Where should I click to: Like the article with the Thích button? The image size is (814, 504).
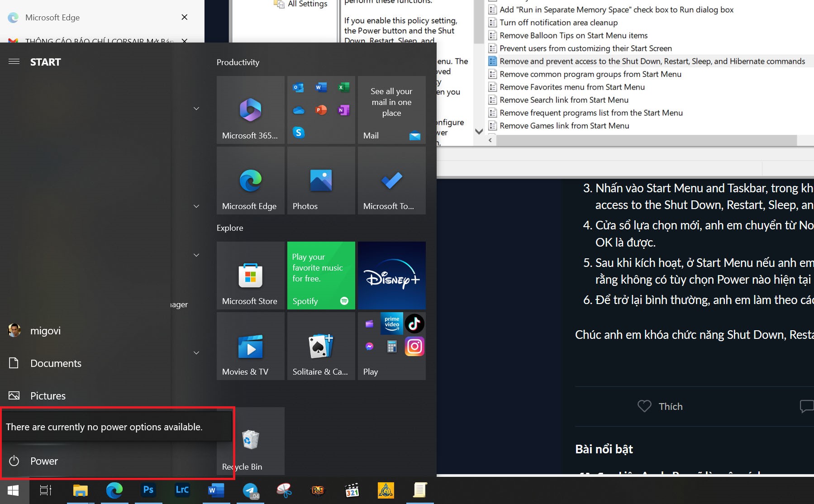tap(660, 406)
